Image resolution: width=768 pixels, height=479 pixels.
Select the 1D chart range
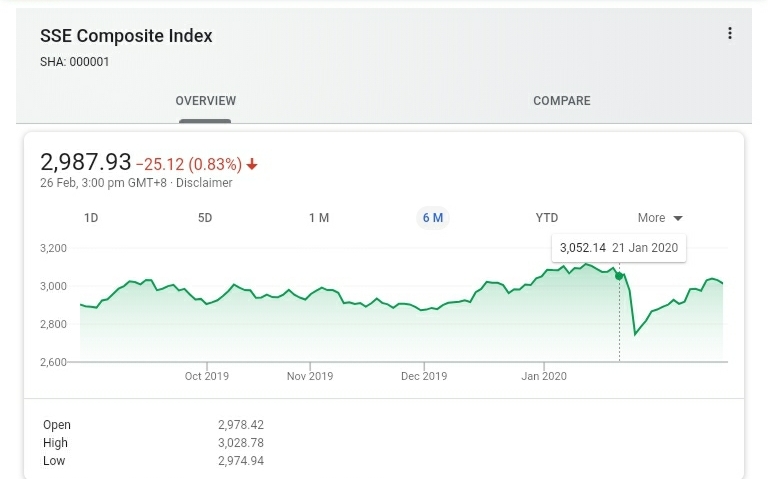click(91, 218)
